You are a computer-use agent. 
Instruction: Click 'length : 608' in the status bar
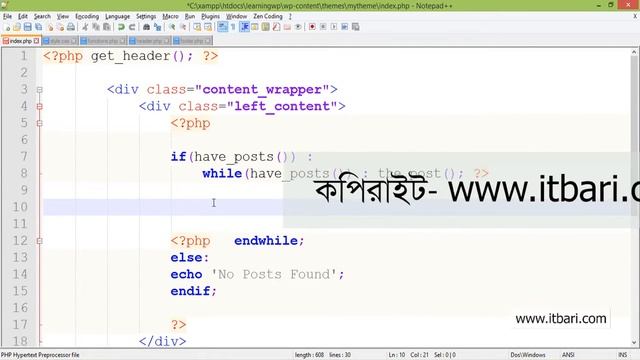(x=309, y=355)
